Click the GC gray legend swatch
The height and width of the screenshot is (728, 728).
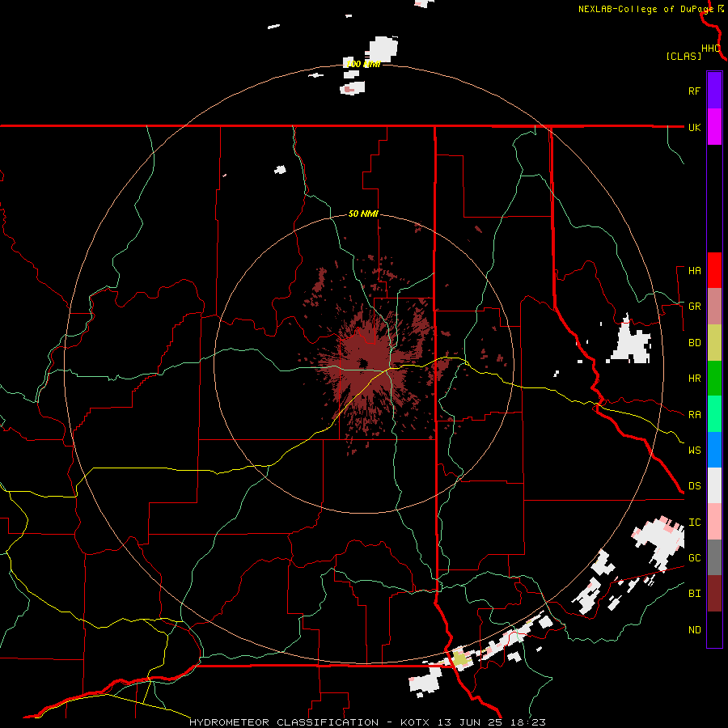point(714,557)
